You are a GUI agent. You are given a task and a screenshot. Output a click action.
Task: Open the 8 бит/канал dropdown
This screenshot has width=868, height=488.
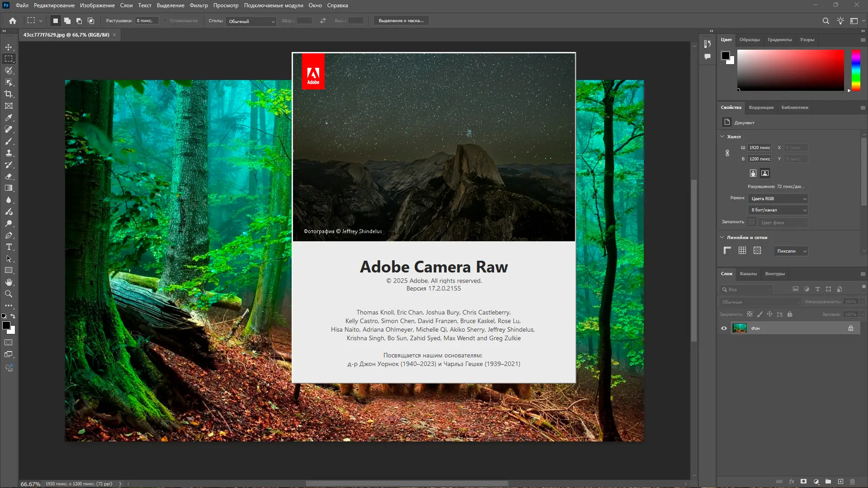click(777, 210)
